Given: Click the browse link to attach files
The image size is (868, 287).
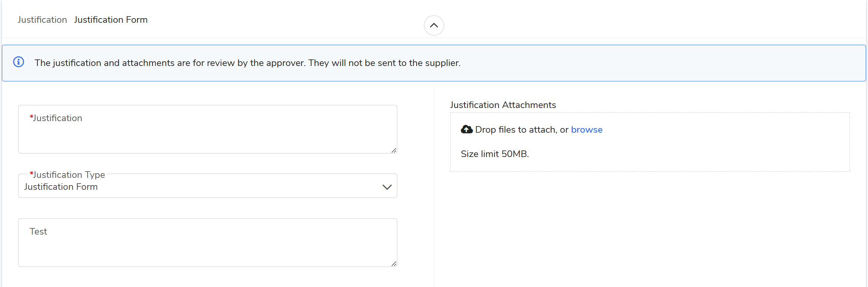Looking at the screenshot, I should tap(587, 130).
